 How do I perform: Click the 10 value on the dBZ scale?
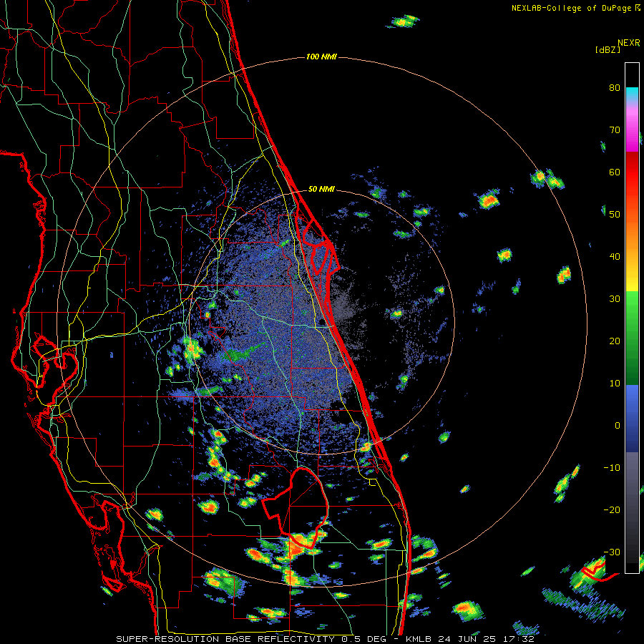tap(615, 384)
